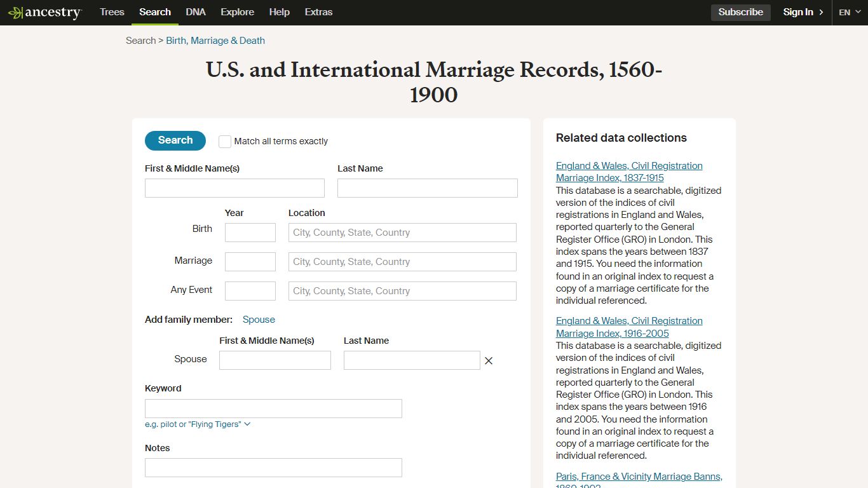Focus the Spouse first name field

[275, 360]
